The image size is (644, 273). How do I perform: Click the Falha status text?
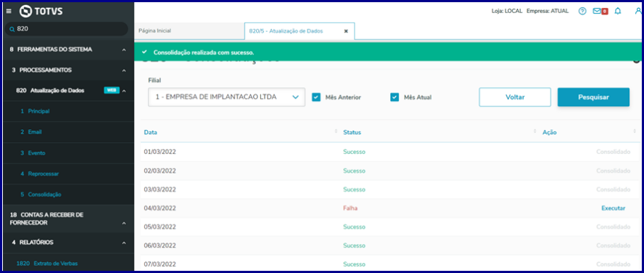click(350, 208)
